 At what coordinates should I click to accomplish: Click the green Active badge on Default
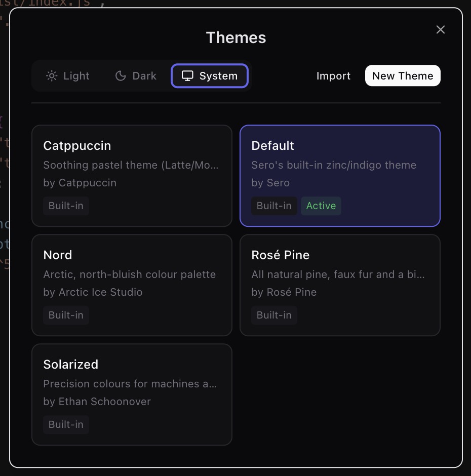tap(321, 206)
